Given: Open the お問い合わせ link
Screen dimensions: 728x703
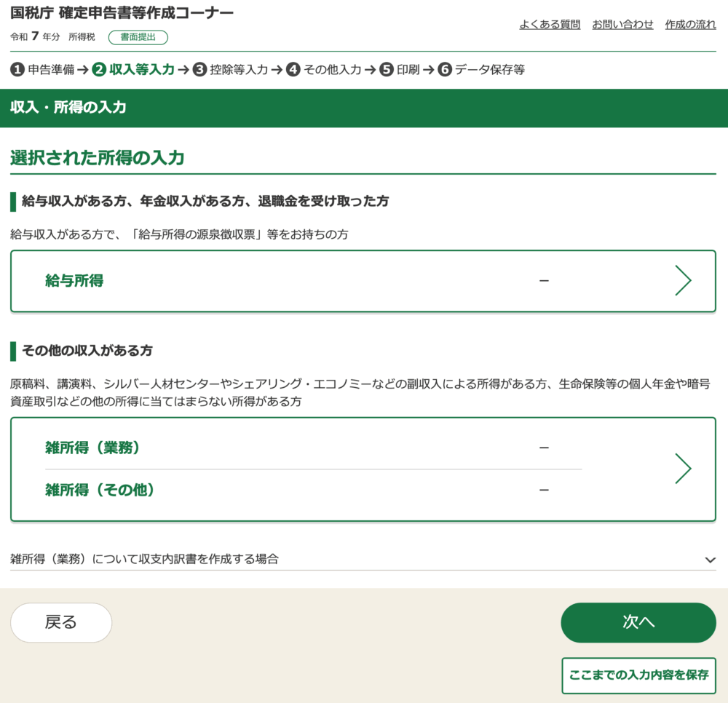Looking at the screenshot, I should tap(622, 24).
